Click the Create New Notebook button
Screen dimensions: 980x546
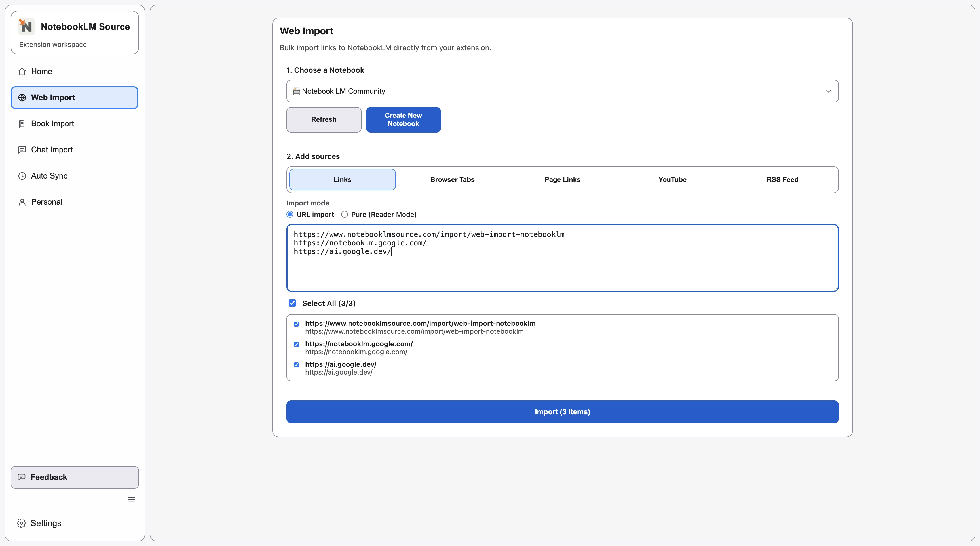(403, 119)
